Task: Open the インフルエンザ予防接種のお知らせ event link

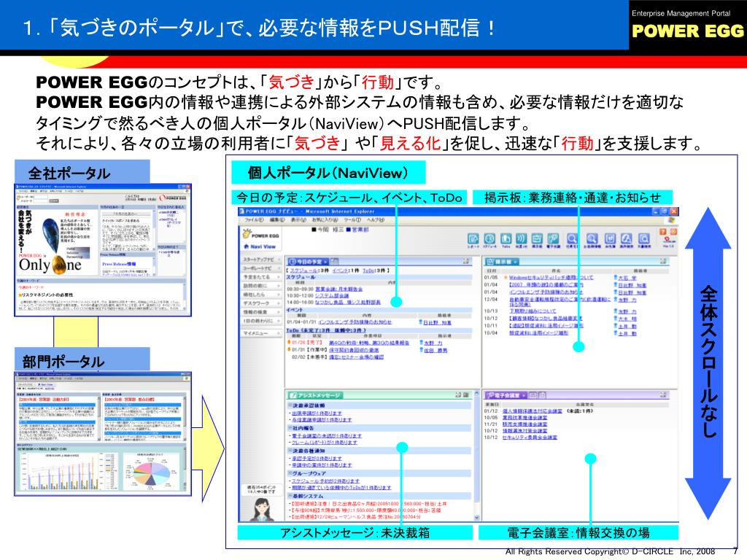Action: pos(355,322)
